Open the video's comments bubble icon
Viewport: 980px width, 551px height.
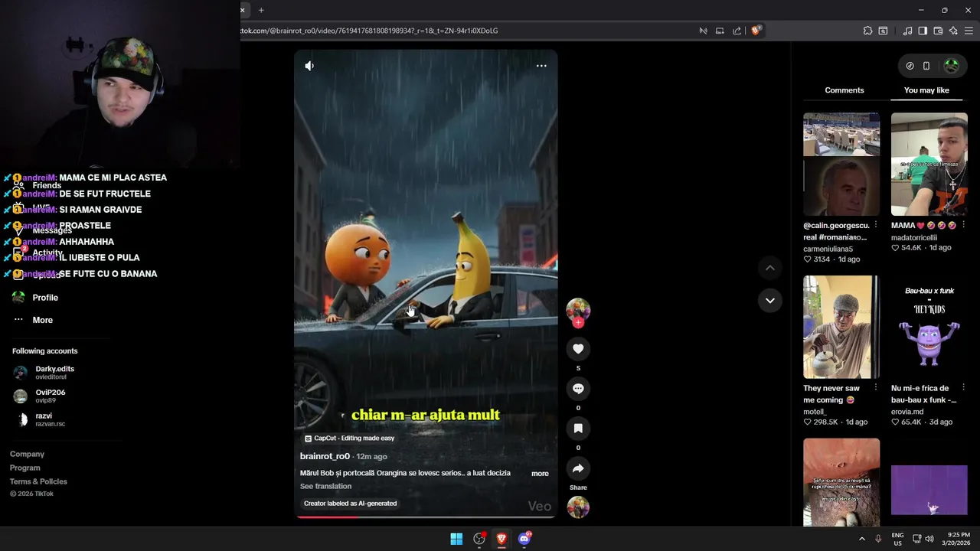578,389
